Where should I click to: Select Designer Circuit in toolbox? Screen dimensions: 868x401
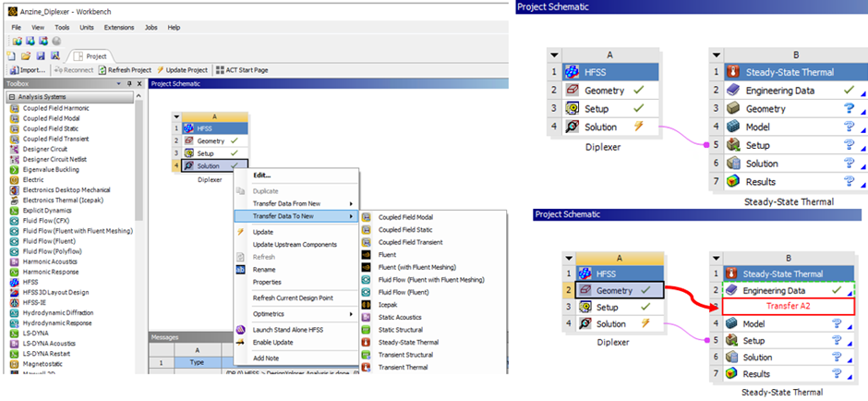tap(45, 149)
